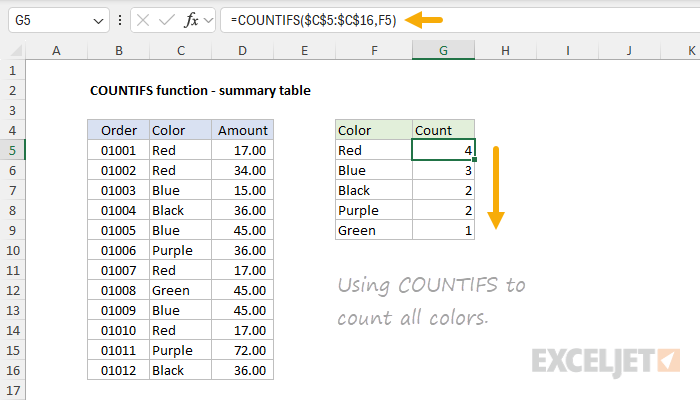
Task: Select column F header
Action: point(374,50)
